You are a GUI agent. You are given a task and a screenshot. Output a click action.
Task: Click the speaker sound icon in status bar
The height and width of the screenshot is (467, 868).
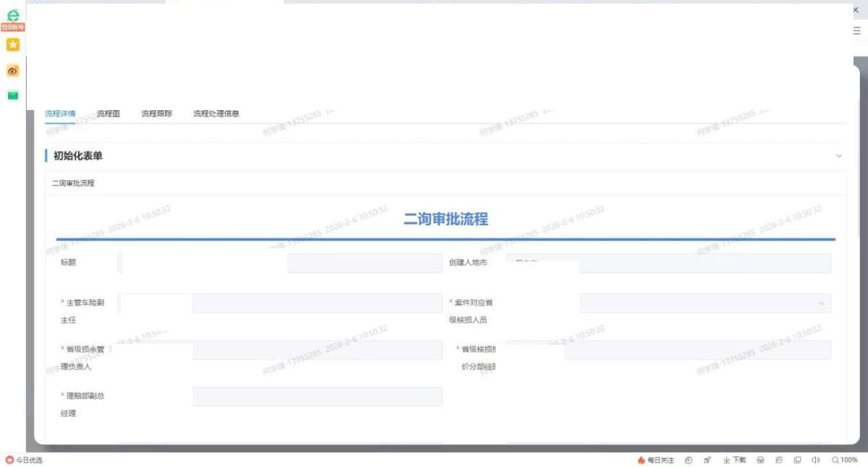[x=816, y=460]
